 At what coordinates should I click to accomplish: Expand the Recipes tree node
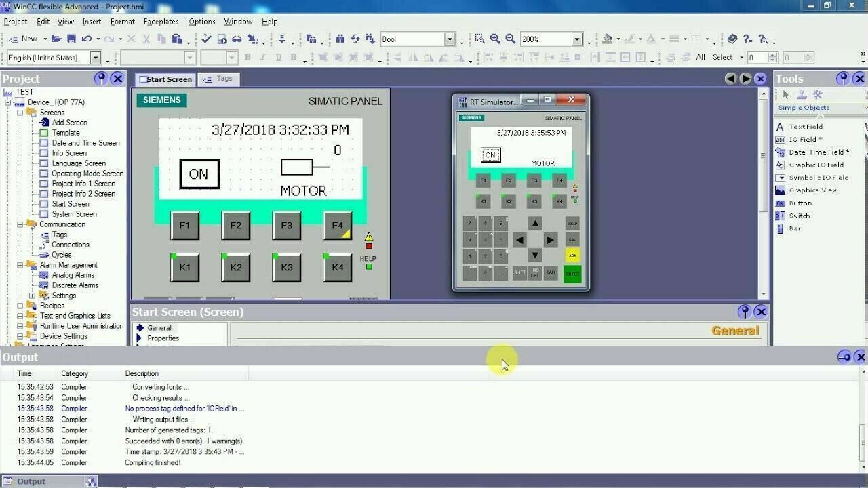[x=21, y=306]
